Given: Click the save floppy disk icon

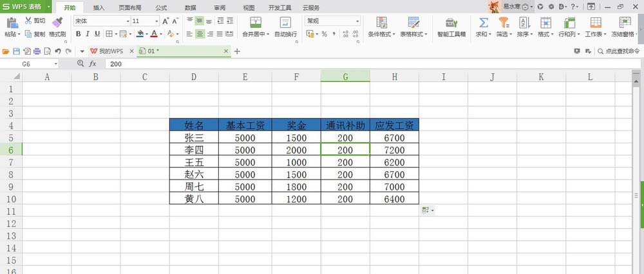Looking at the screenshot, I should [x=17, y=51].
